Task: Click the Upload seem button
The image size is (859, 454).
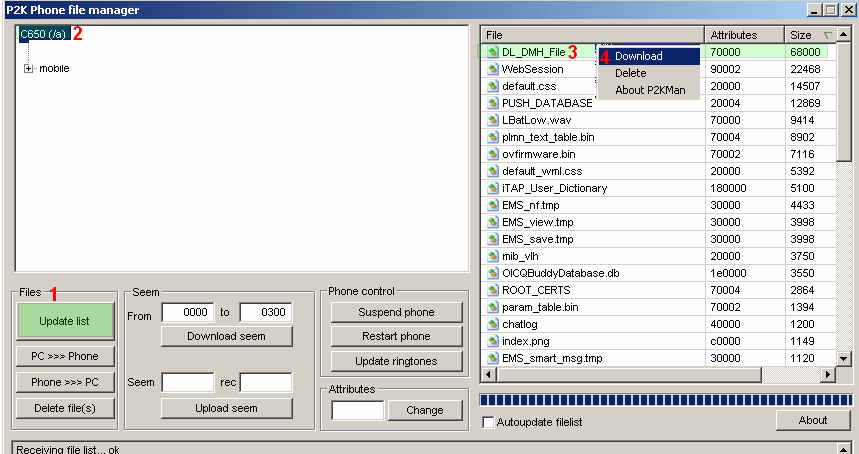Action: pos(227,408)
